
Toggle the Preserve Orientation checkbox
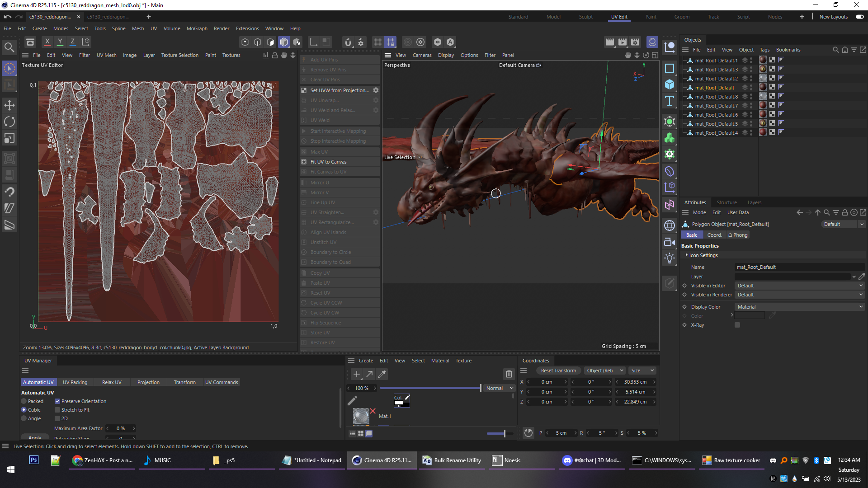57,401
